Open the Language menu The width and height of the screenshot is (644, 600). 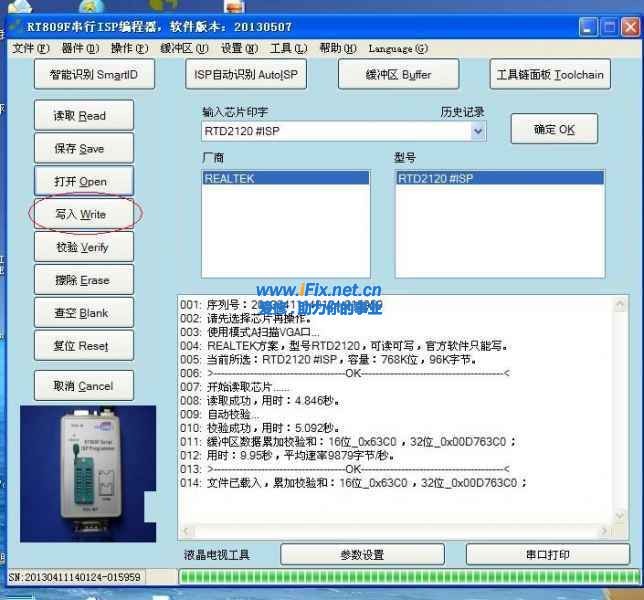tap(397, 48)
